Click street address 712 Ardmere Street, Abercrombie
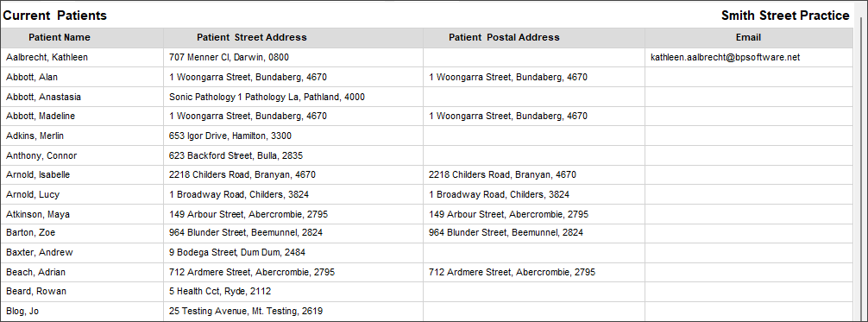 252,272
